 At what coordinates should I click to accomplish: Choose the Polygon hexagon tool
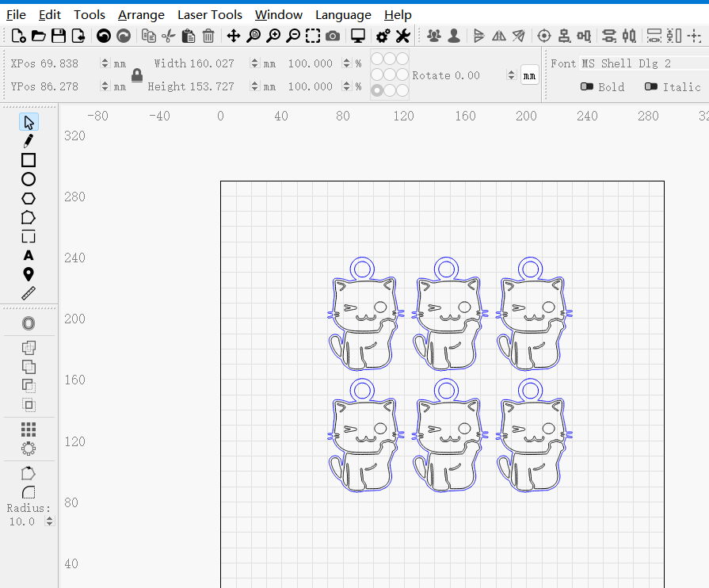click(x=29, y=198)
